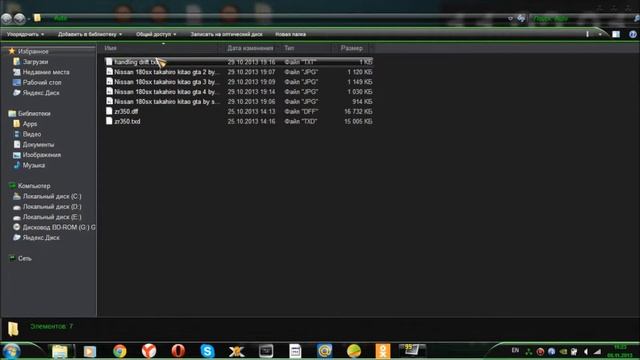The image size is (640, 360).
Task: Select the zr350.dff file
Action: [238, 111]
